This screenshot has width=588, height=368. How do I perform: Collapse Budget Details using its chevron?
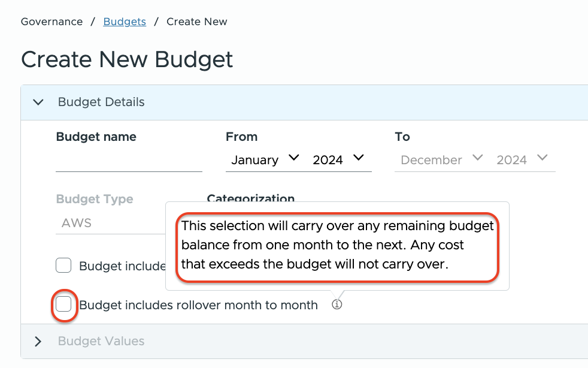coord(38,102)
